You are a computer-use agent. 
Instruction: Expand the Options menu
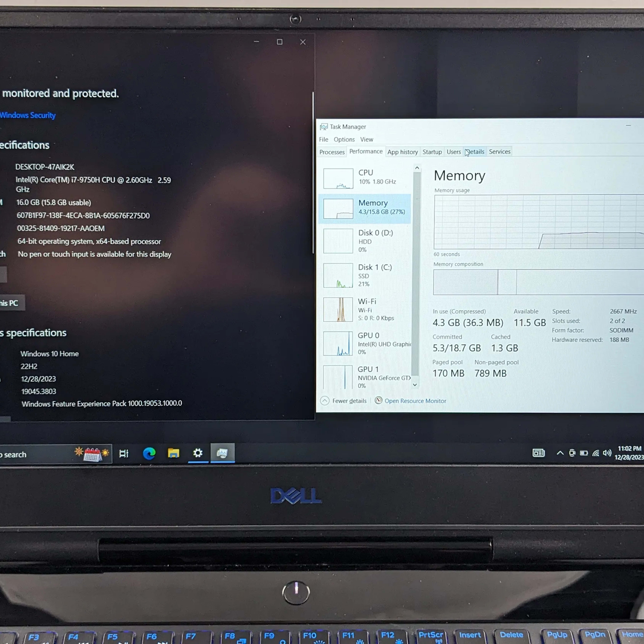(344, 139)
